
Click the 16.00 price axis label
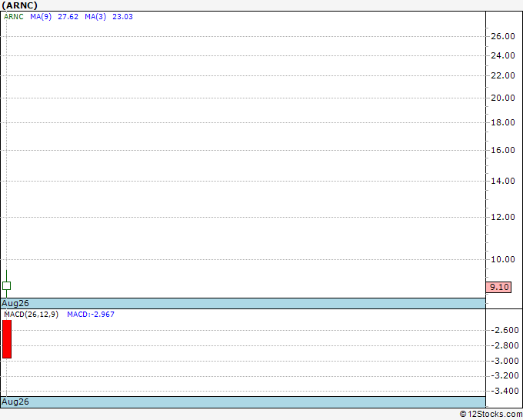[503, 151]
